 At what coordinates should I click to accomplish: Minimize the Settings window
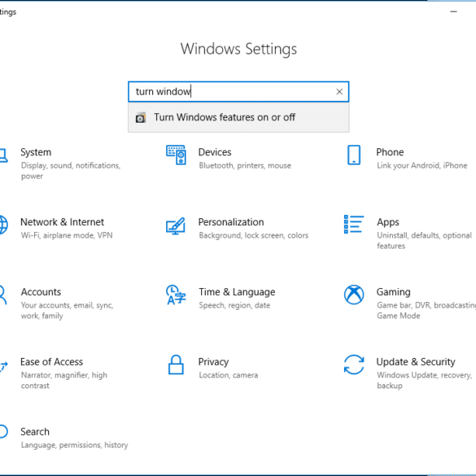tap(453, 11)
